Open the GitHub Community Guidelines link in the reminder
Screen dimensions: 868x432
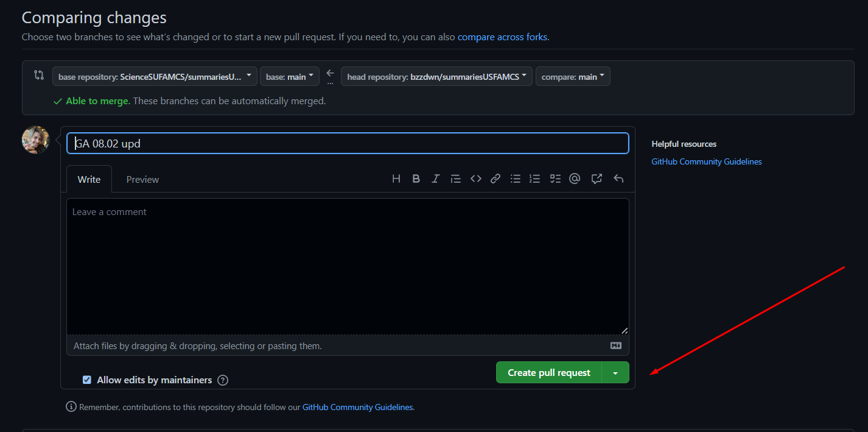pos(358,407)
